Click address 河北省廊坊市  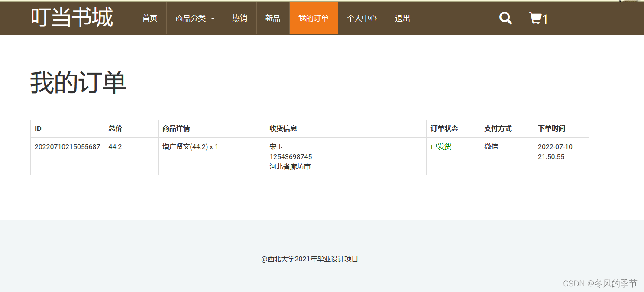click(x=290, y=167)
